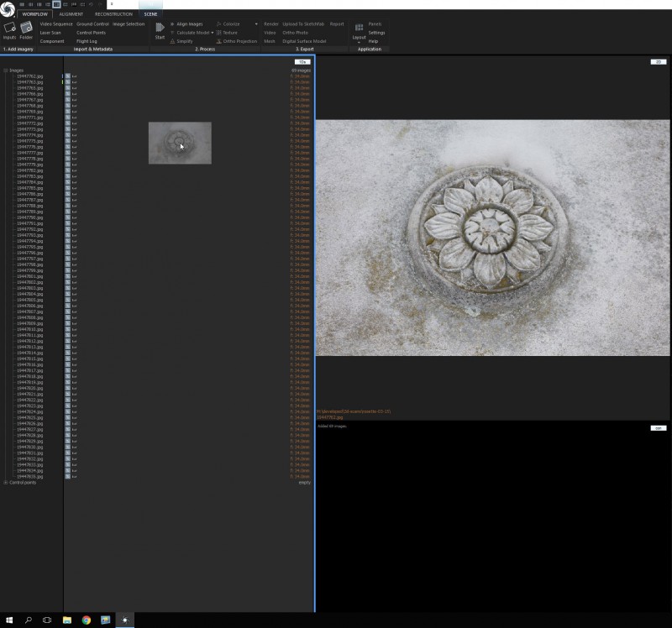The width and height of the screenshot is (672, 628).
Task: Click the 'Added 69 images.' console message
Action: [332, 427]
